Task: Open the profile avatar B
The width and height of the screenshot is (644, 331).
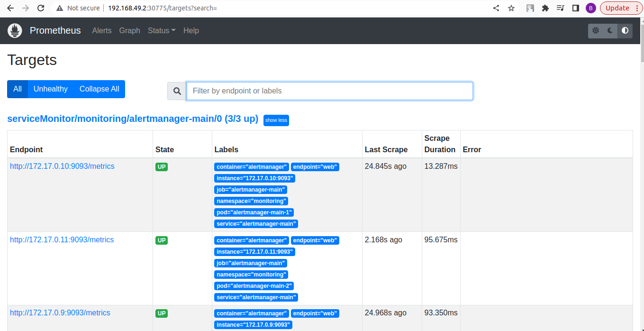Action: tap(590, 8)
